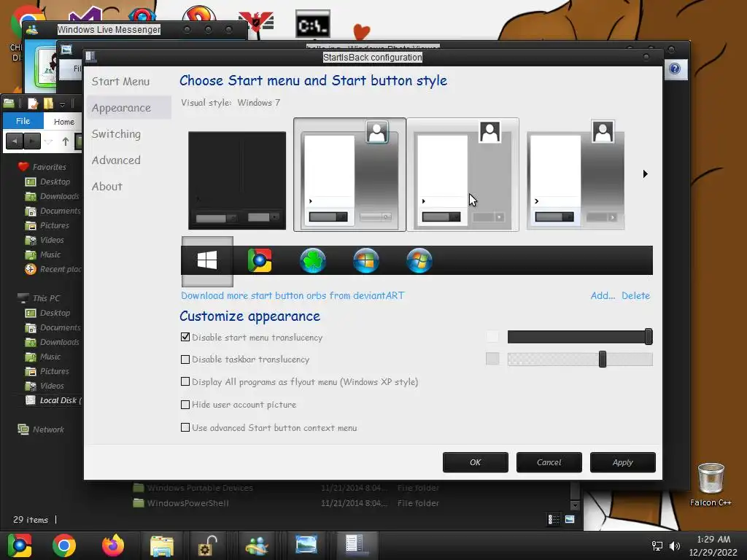Click the volume speaker tray icon
The height and width of the screenshot is (560, 747).
tap(675, 546)
